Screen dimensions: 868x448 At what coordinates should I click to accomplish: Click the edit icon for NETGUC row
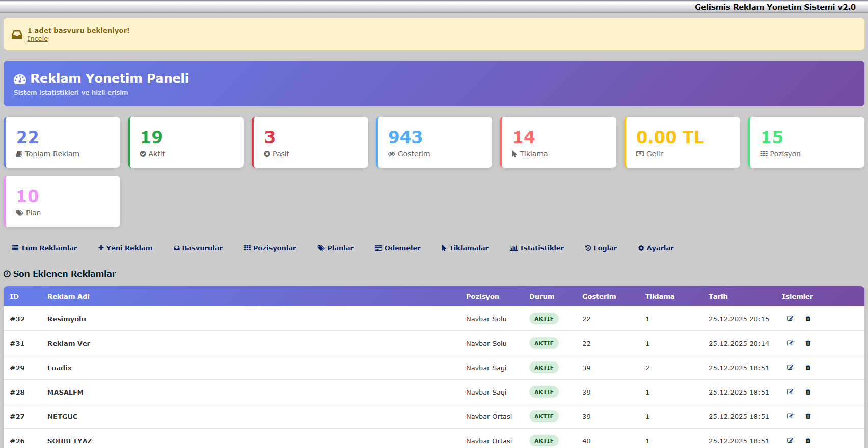coord(790,416)
